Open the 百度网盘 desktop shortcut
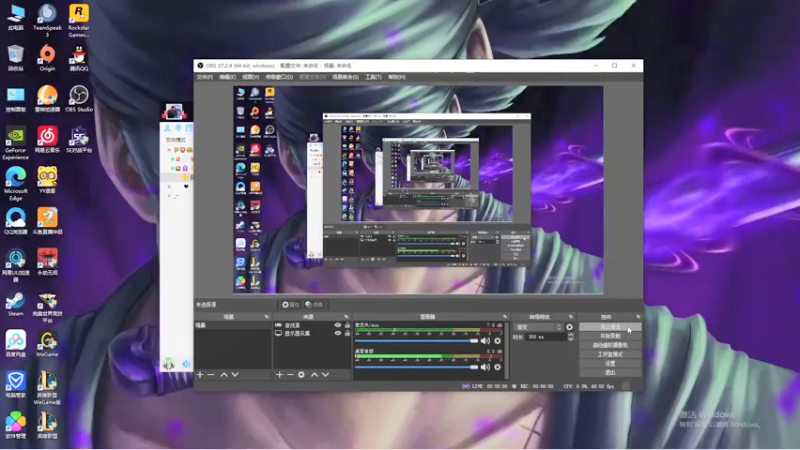The width and height of the screenshot is (800, 450). [x=15, y=344]
